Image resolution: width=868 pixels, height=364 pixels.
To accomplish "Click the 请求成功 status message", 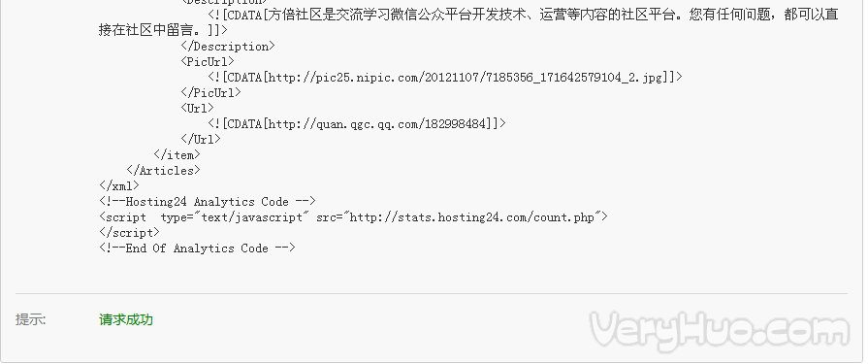I will coord(126,319).
